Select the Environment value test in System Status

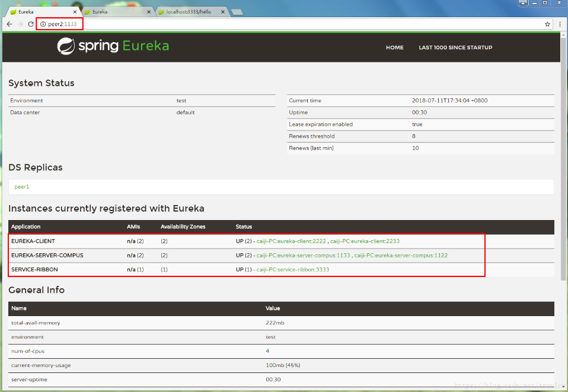(x=181, y=101)
